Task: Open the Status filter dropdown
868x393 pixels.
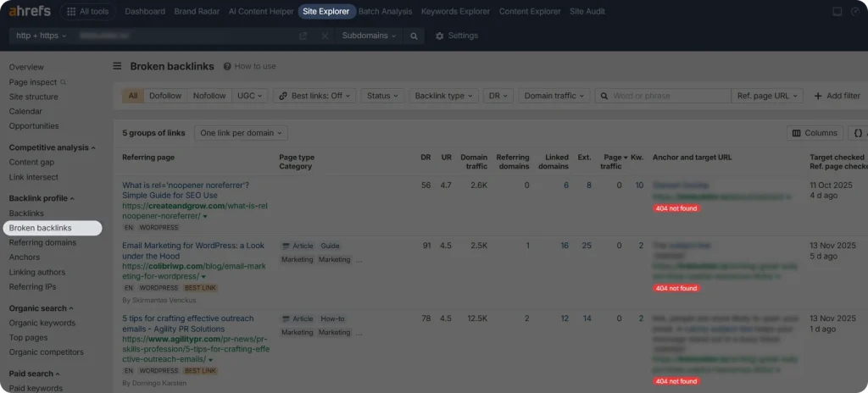Action: pyautogui.click(x=382, y=96)
